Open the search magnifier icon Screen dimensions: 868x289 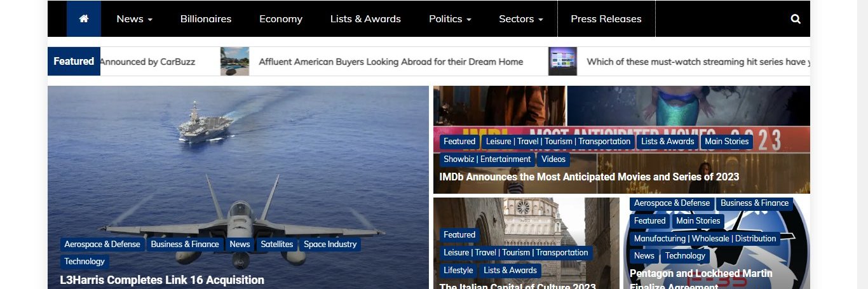(x=796, y=19)
